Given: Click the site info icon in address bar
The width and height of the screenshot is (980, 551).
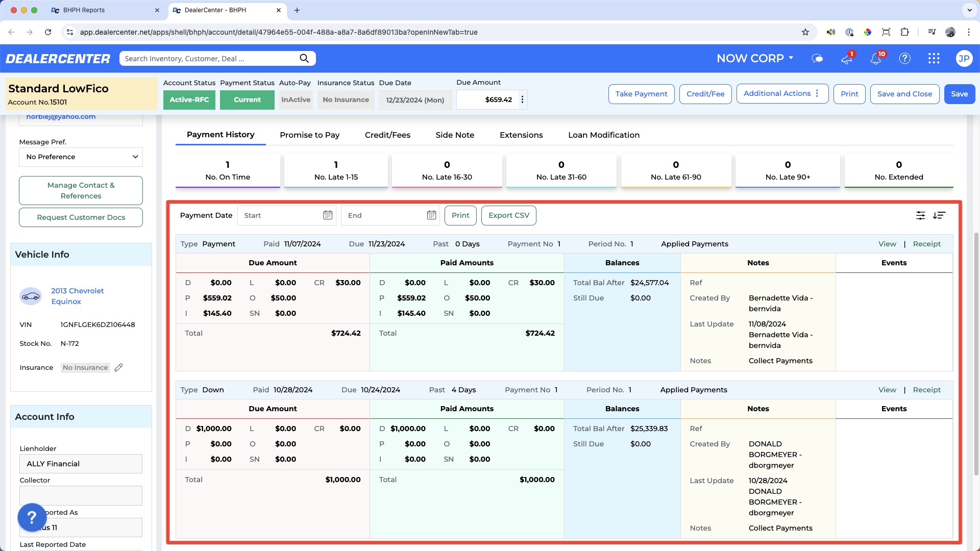Looking at the screenshot, I should [x=70, y=32].
